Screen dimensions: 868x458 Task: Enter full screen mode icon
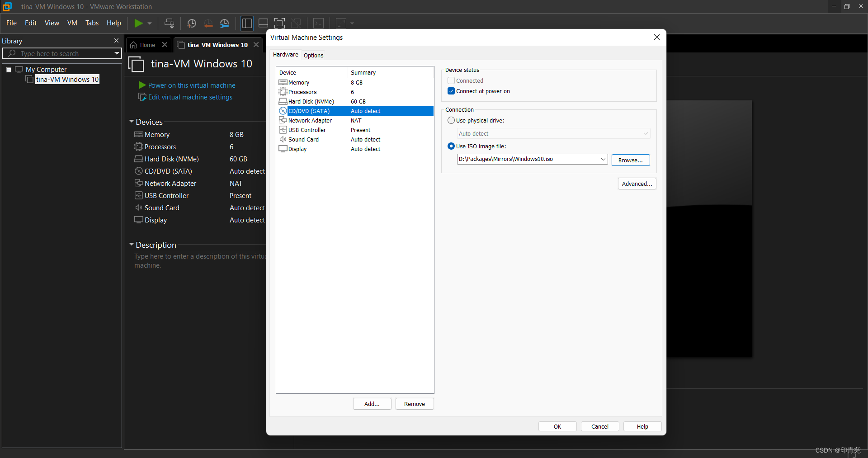[280, 23]
